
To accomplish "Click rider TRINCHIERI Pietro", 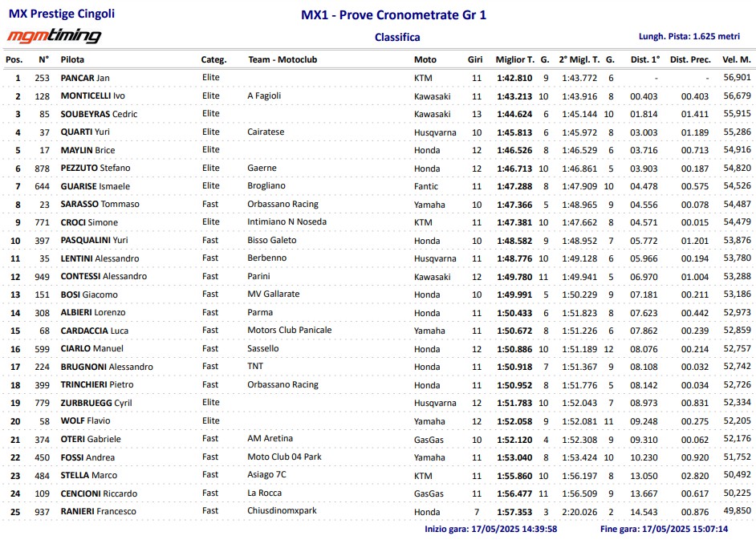I will [97, 385].
